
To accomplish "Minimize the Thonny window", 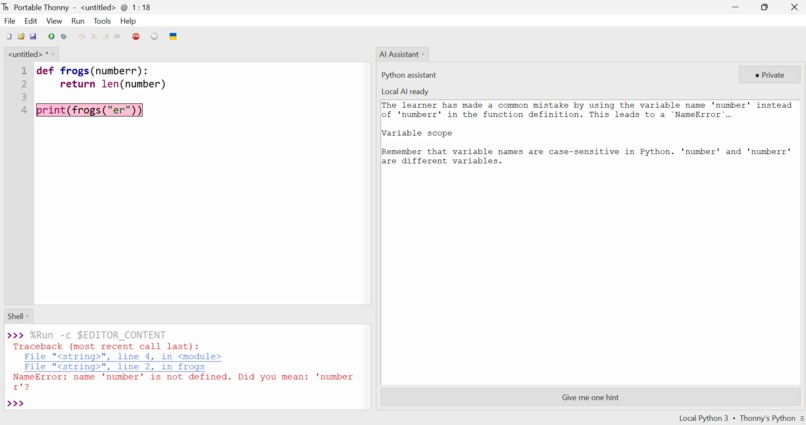I will point(735,7).
